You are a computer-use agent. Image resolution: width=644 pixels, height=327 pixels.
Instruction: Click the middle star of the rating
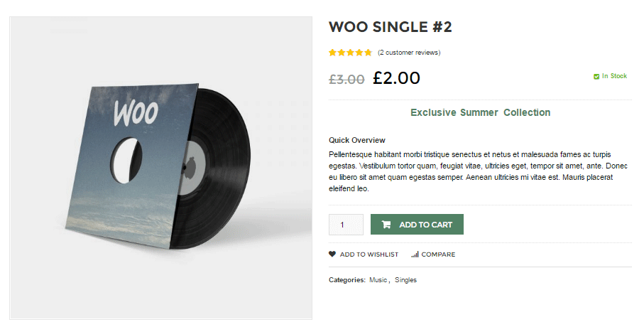(350, 53)
